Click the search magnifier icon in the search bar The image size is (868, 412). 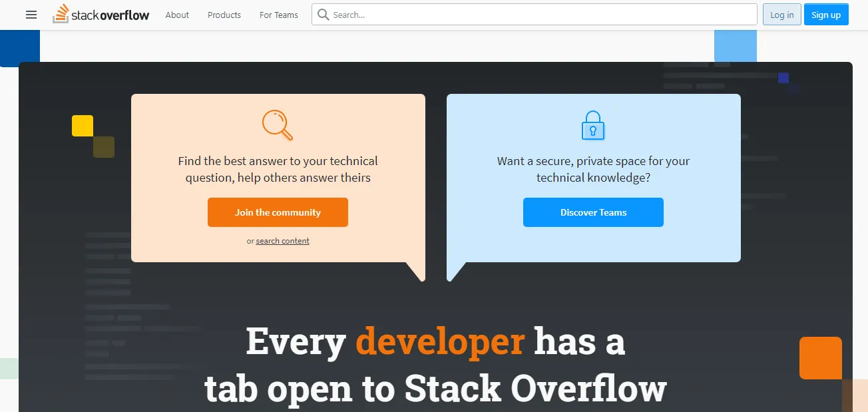pos(324,15)
